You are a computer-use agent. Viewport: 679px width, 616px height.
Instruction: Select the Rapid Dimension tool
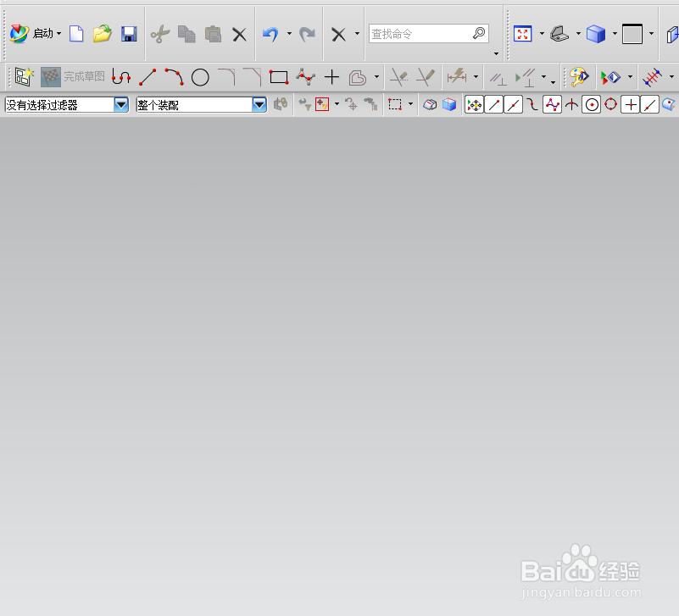coord(457,76)
